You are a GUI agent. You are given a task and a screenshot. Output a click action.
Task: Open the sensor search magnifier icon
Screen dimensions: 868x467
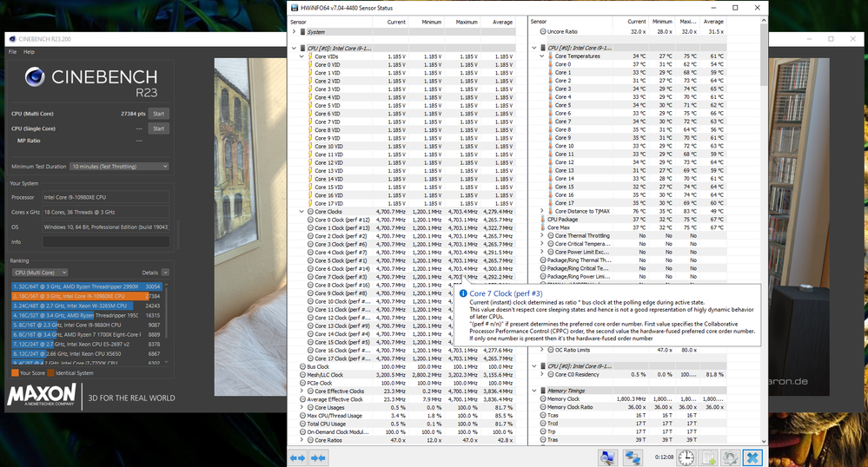pos(607,457)
